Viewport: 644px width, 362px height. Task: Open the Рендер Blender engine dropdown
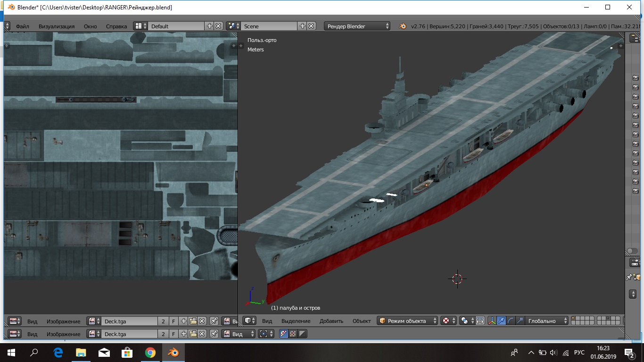coord(358,26)
